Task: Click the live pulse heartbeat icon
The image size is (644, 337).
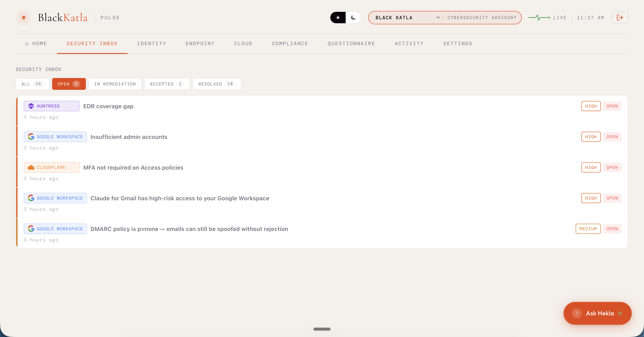Action: [539, 18]
